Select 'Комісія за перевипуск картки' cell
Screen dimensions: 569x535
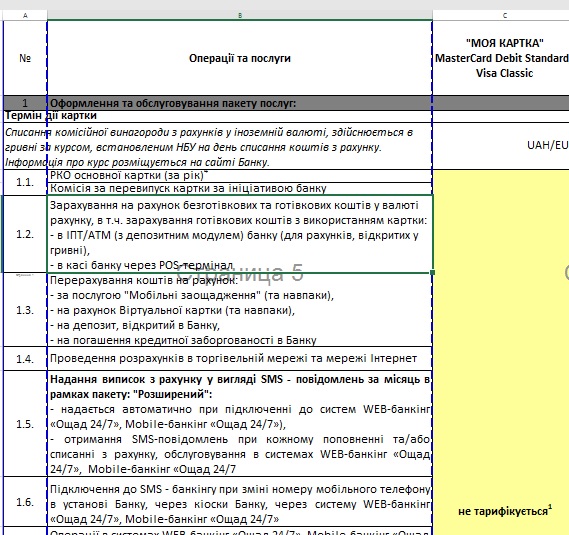(240, 189)
